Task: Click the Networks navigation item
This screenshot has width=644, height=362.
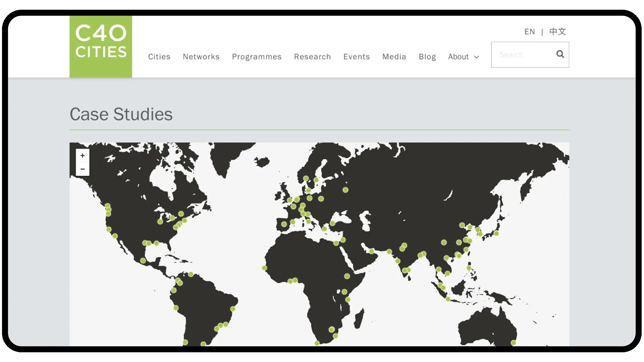Action: click(x=201, y=57)
